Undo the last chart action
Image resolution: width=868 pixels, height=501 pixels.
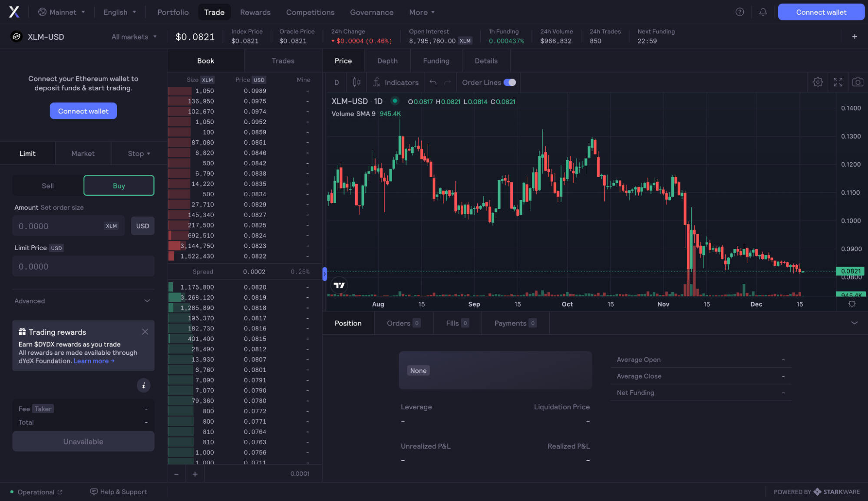tap(433, 82)
